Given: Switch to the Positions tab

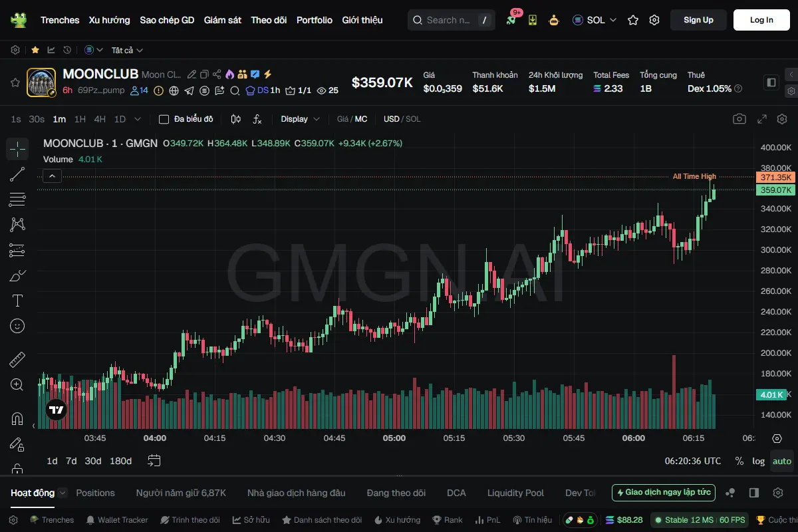Looking at the screenshot, I should (95, 493).
